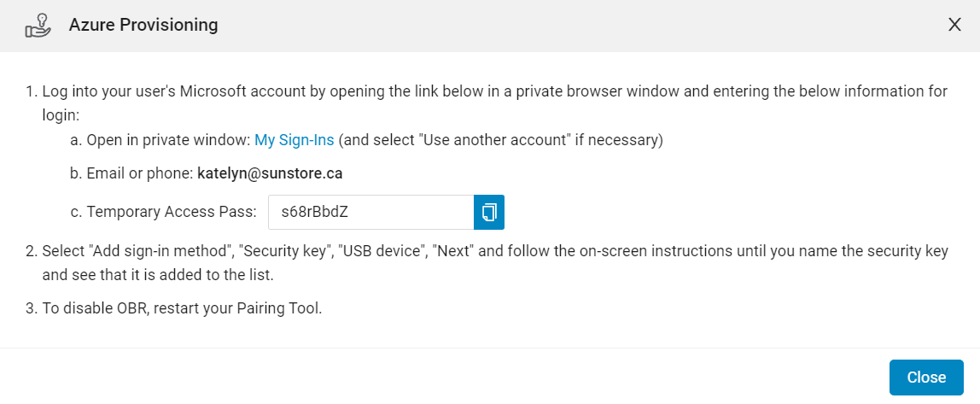Focus the Temporary Access Pass field
Screen dimensions: 980x404
371,212
